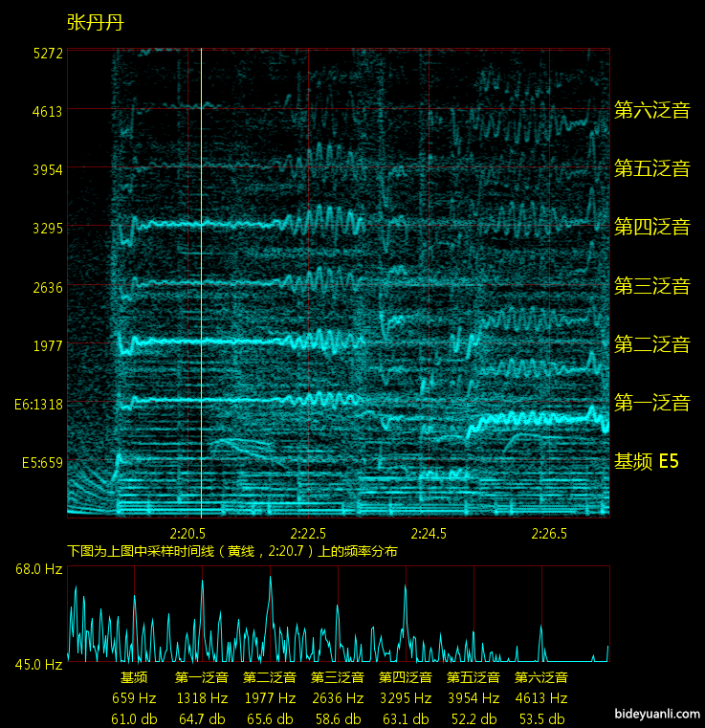Select the 2:22.5 time axis label
Image resolution: width=705 pixels, height=728 pixels.
pos(308,534)
